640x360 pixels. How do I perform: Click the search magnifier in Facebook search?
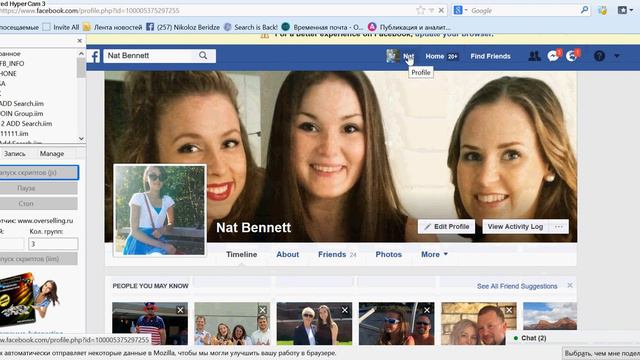click(x=203, y=56)
